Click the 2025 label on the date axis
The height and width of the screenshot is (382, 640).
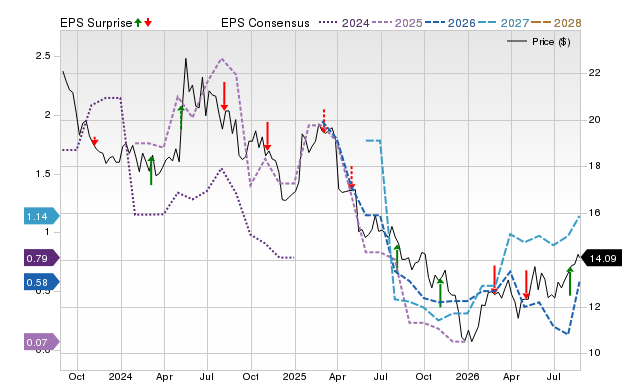(x=294, y=376)
